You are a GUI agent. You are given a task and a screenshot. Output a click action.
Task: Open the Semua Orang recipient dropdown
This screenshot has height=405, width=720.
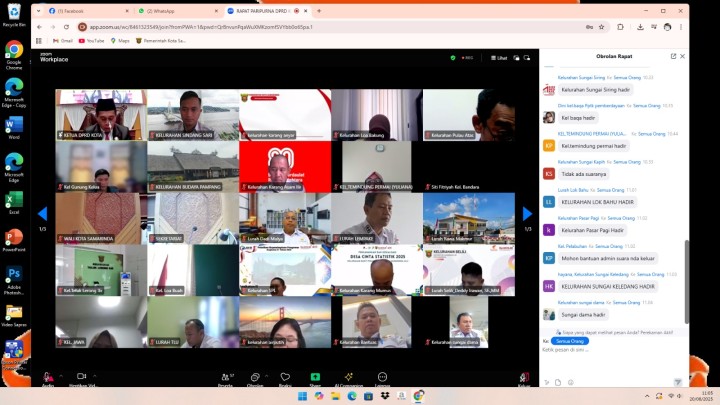point(569,341)
